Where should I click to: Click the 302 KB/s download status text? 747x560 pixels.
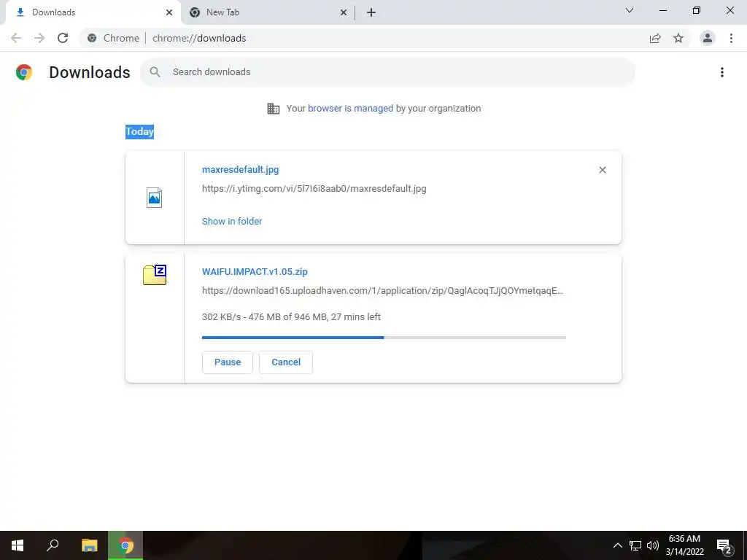coord(291,316)
